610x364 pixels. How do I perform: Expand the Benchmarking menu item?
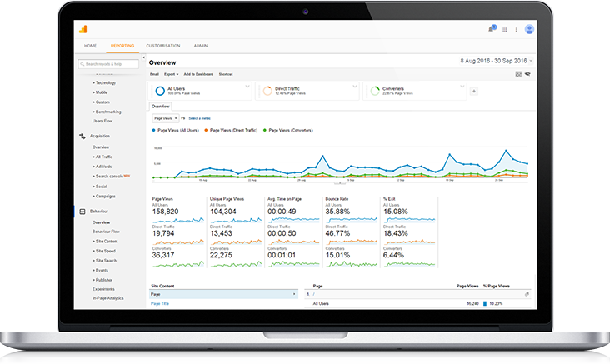(x=107, y=112)
